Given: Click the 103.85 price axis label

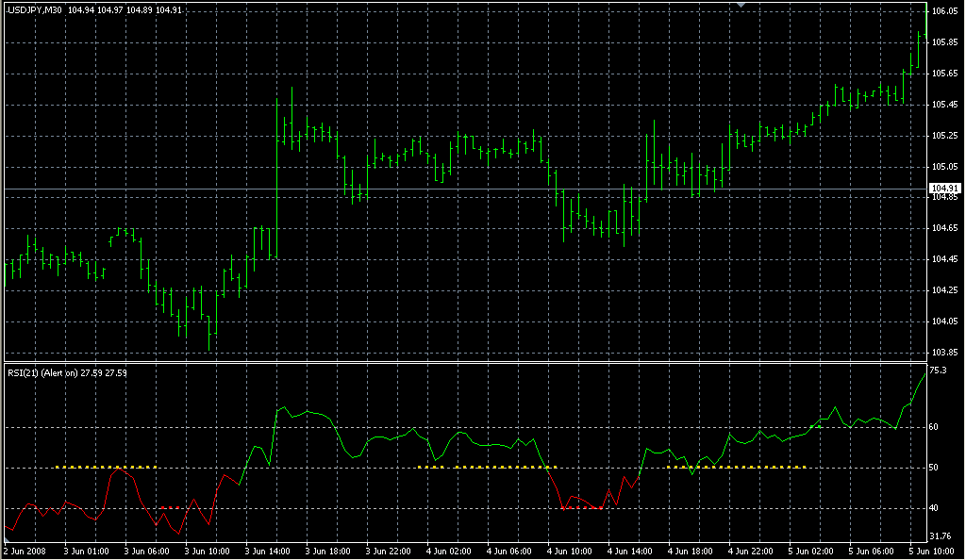Looking at the screenshot, I should pos(943,353).
